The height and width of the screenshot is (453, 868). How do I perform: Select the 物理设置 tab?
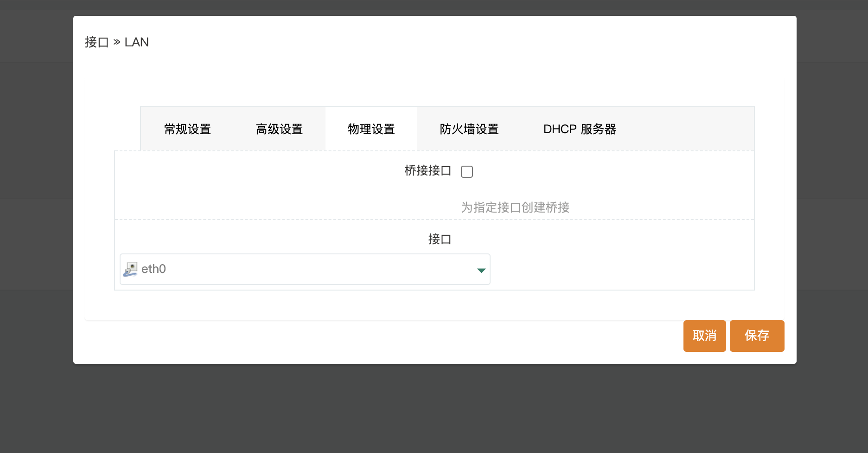tap(371, 129)
